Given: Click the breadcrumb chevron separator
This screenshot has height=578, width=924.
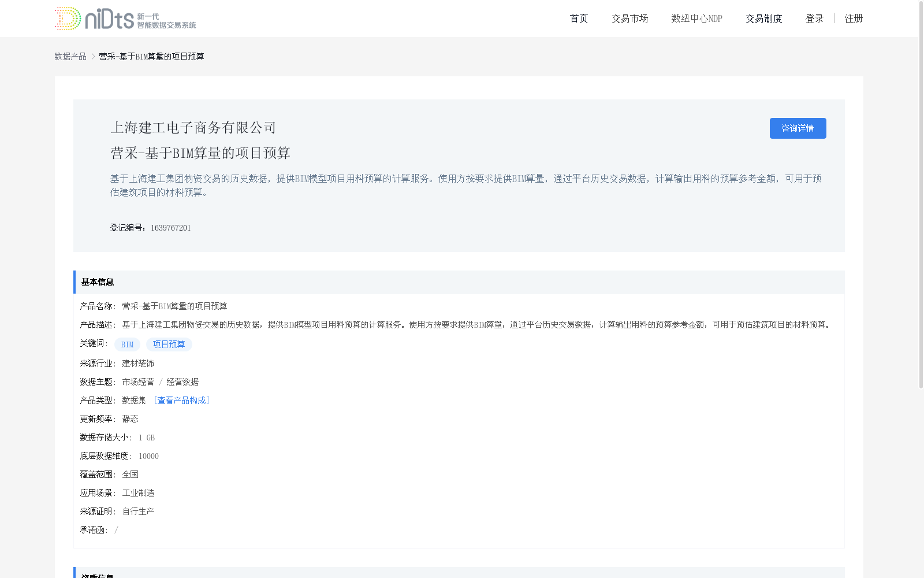Looking at the screenshot, I should click(x=93, y=56).
